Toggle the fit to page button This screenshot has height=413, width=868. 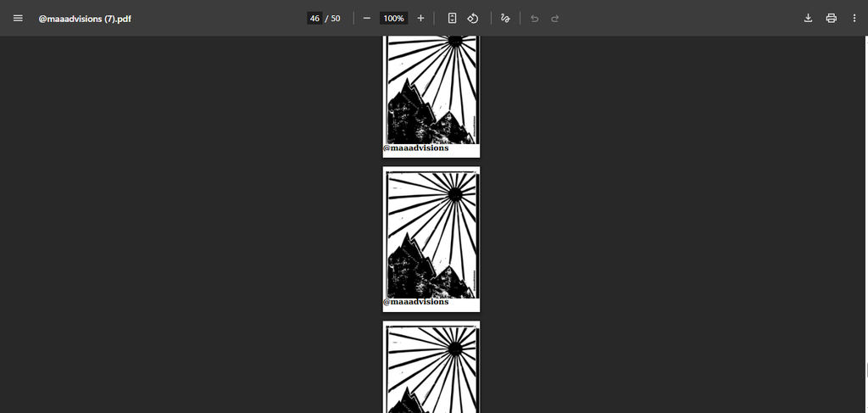(x=453, y=19)
